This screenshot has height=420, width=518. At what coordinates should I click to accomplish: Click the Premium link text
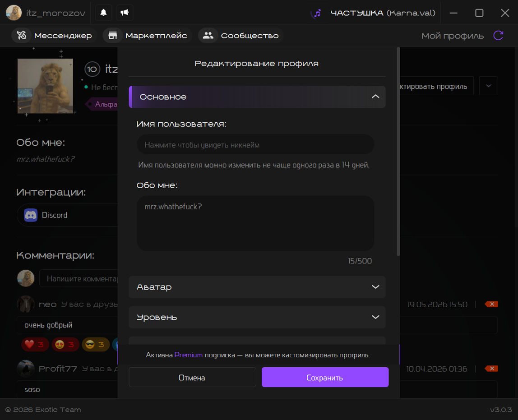(188, 355)
